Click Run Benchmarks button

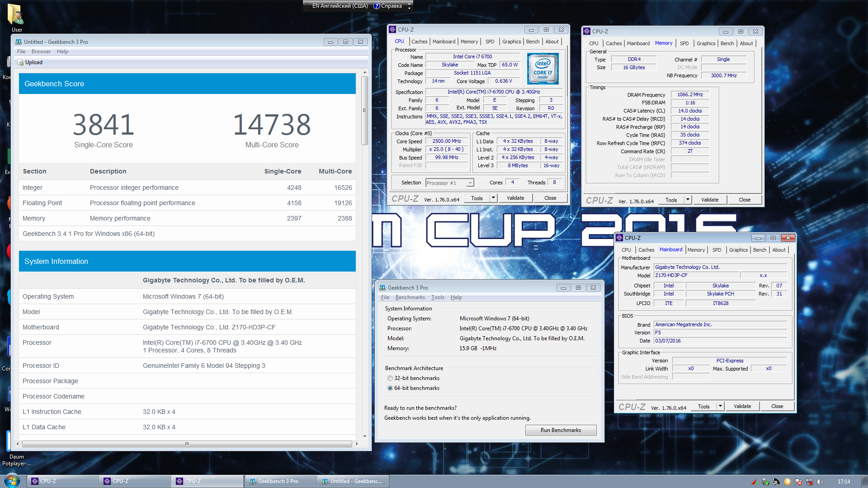tap(561, 430)
